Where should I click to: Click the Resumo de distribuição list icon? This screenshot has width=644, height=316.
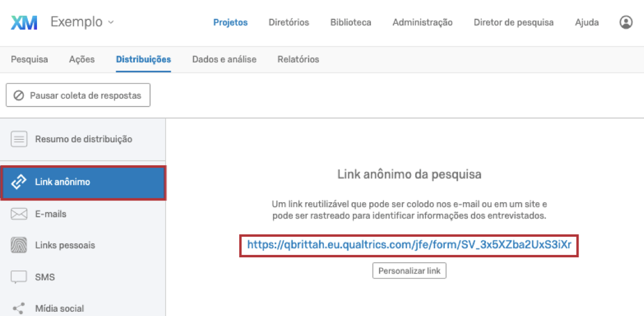(19, 139)
